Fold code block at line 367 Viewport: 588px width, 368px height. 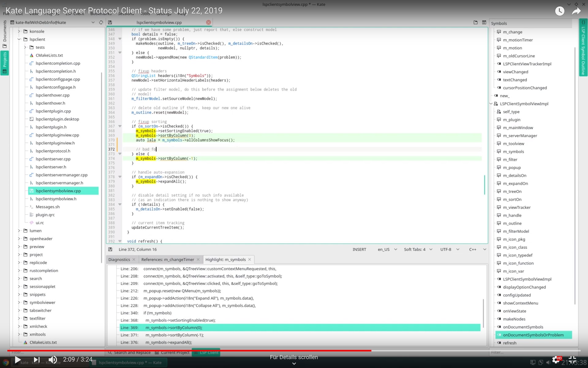tap(120, 126)
